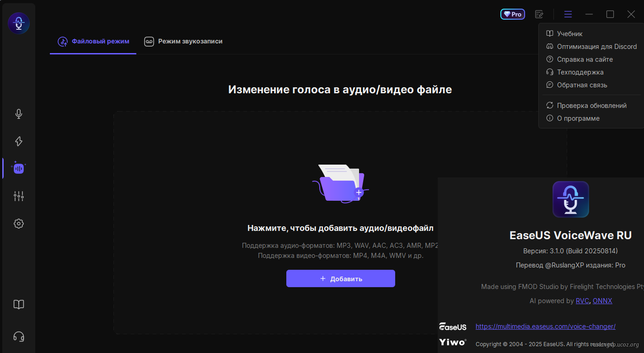Open the multimedia.easeus.com voice-changer link

click(x=546, y=326)
